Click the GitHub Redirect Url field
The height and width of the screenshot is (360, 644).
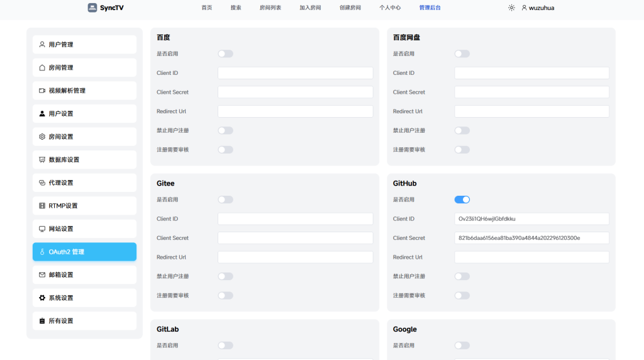pos(532,257)
